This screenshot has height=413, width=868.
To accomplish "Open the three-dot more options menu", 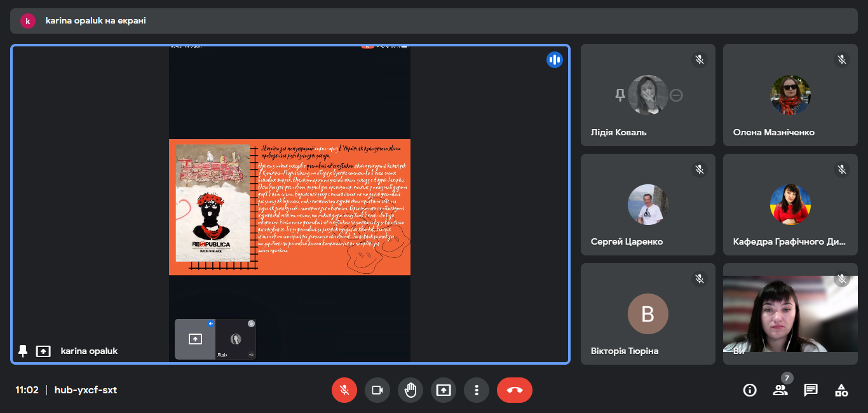I will (477, 390).
